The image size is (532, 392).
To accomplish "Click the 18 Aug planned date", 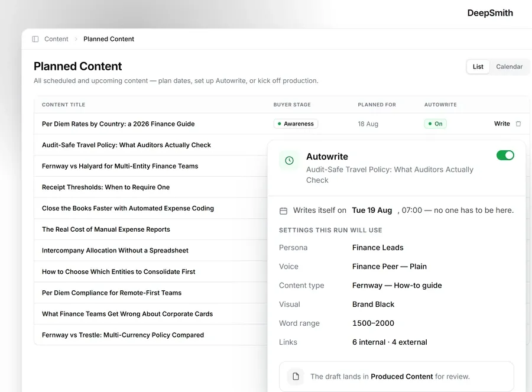I will [x=368, y=124].
